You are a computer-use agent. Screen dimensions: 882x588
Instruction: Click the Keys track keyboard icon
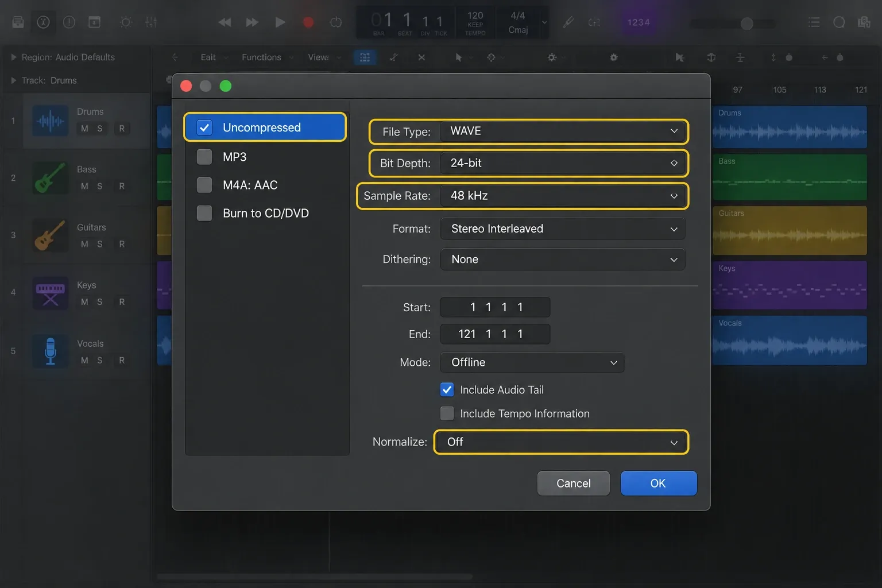51,293
